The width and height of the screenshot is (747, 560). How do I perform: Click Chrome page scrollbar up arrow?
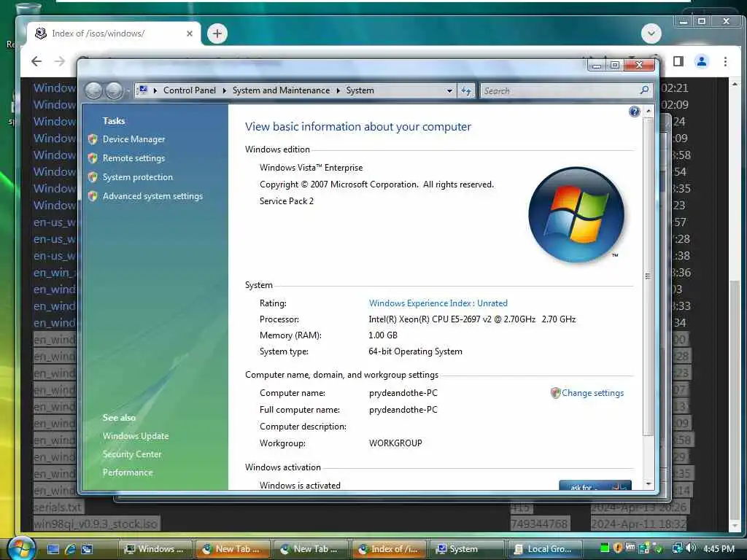pos(735,84)
